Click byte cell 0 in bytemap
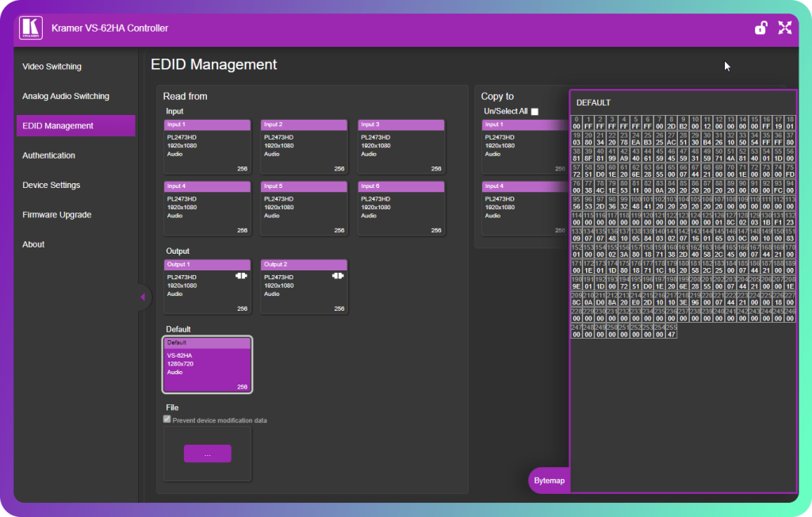 [x=576, y=123]
